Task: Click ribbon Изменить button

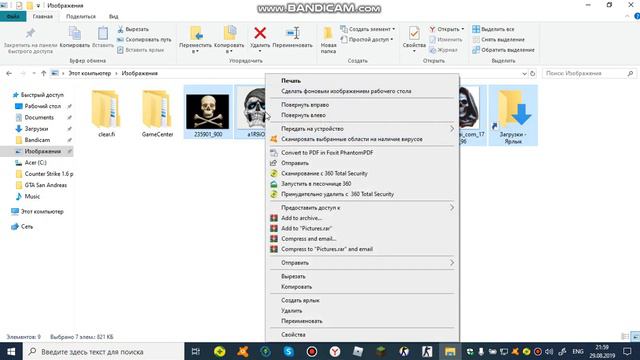Action: tap(446, 40)
